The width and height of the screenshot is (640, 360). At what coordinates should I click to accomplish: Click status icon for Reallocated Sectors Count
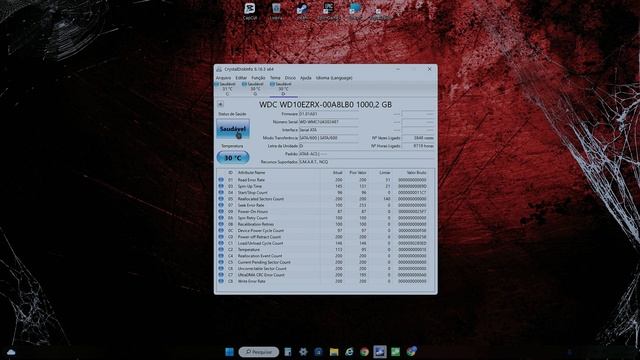pos(221,199)
